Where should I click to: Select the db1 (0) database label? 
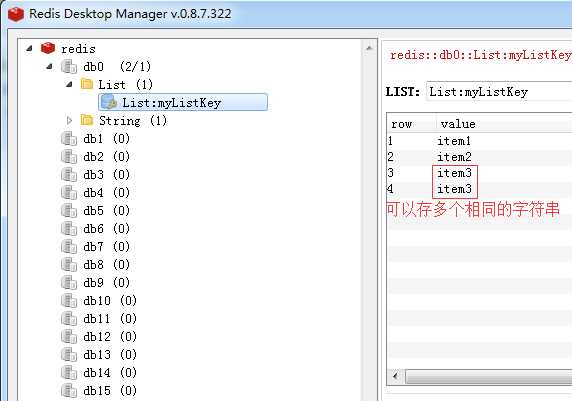(106, 139)
